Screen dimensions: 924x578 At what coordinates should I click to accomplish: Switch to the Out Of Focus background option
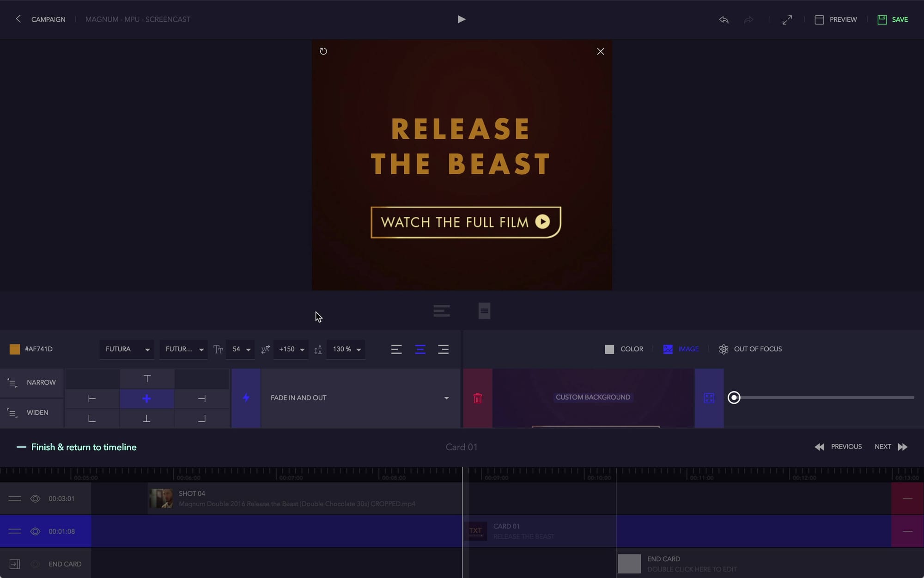pyautogui.click(x=750, y=349)
